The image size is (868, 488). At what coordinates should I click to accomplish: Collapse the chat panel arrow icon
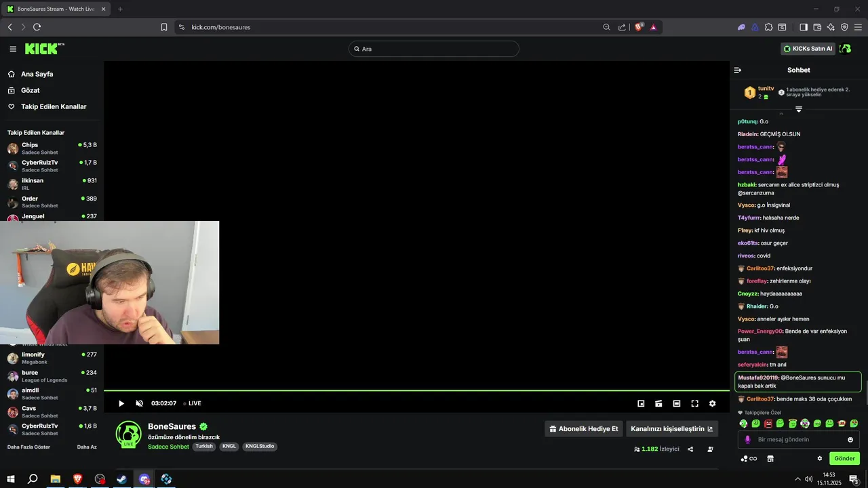[x=738, y=70]
